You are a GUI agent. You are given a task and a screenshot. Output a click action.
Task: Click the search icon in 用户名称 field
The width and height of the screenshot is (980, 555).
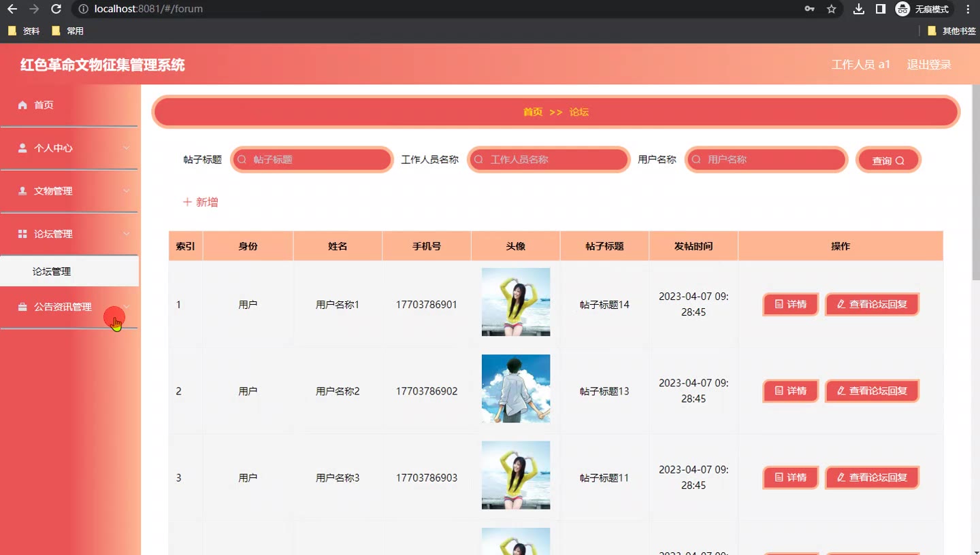coord(696,159)
